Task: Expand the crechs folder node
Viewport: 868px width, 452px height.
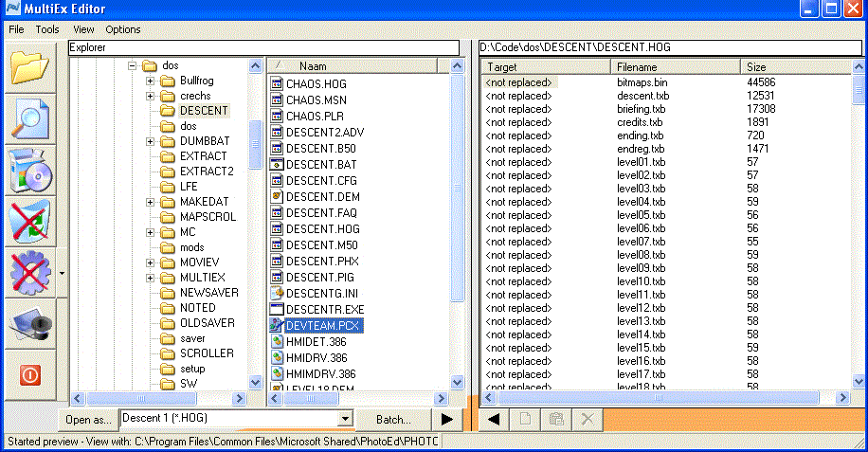Action: point(150,96)
